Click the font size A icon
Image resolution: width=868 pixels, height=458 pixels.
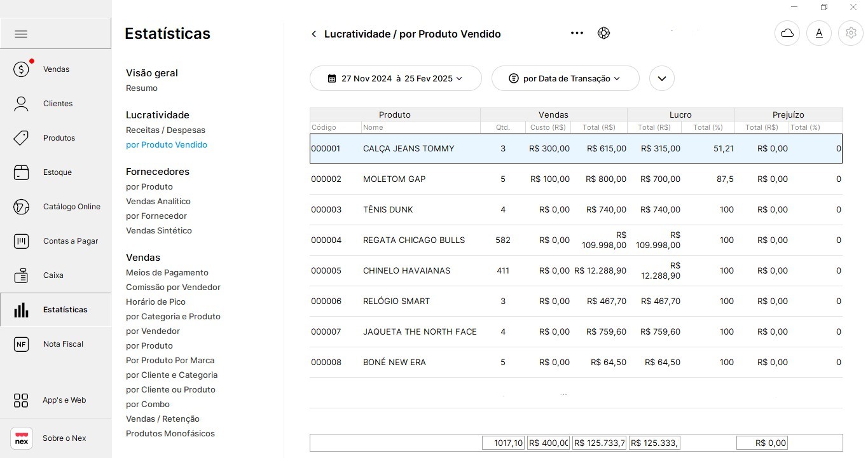pyautogui.click(x=819, y=33)
